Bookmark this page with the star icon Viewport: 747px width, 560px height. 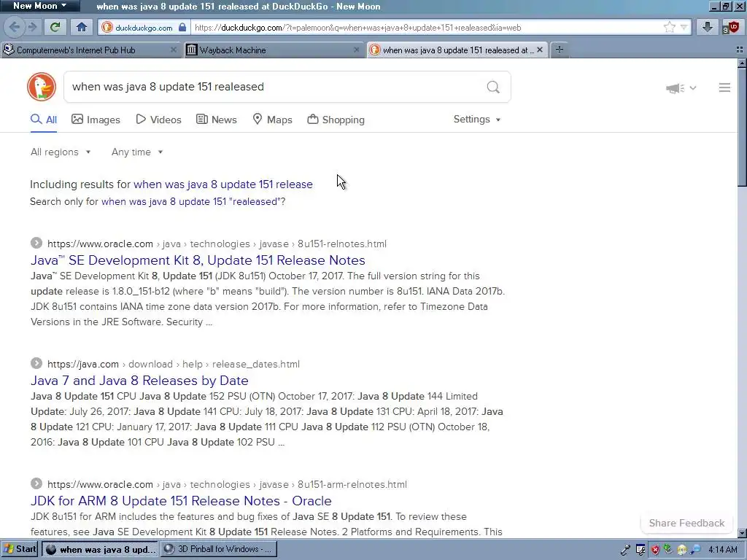(x=670, y=27)
